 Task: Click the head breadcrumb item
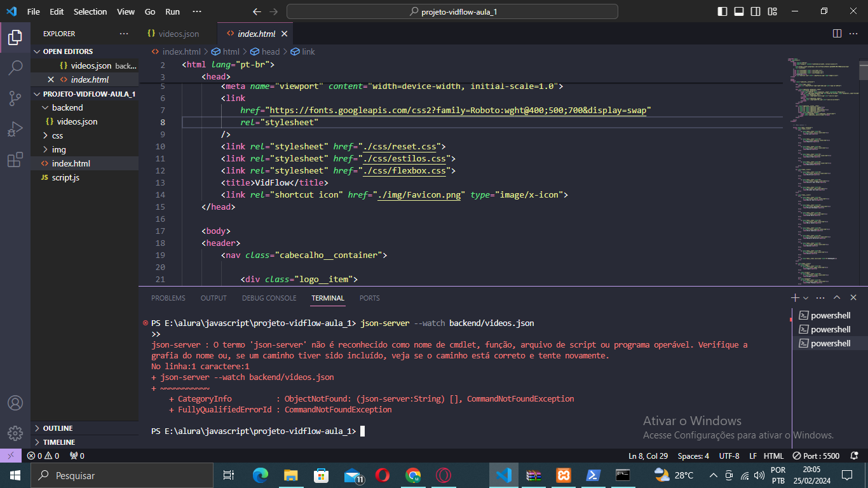[265, 51]
